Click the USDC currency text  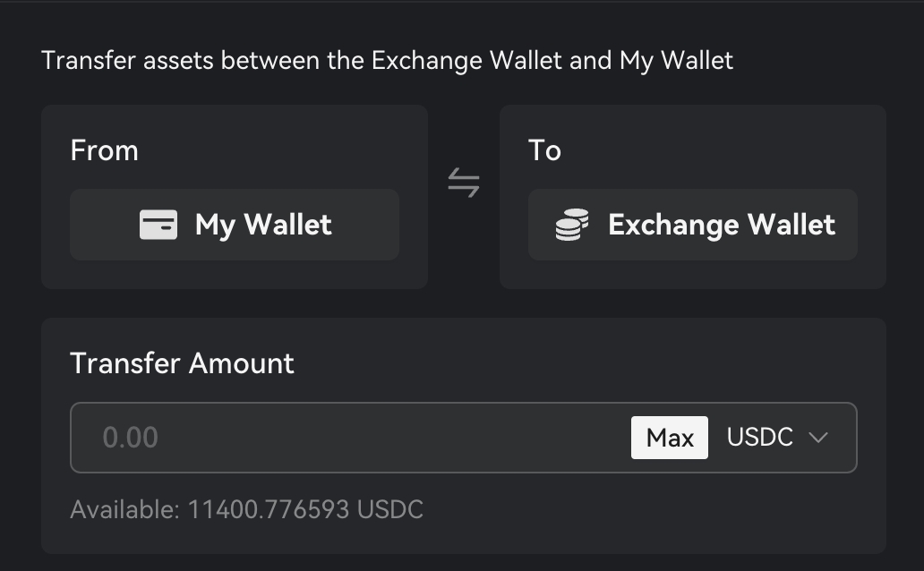(760, 438)
